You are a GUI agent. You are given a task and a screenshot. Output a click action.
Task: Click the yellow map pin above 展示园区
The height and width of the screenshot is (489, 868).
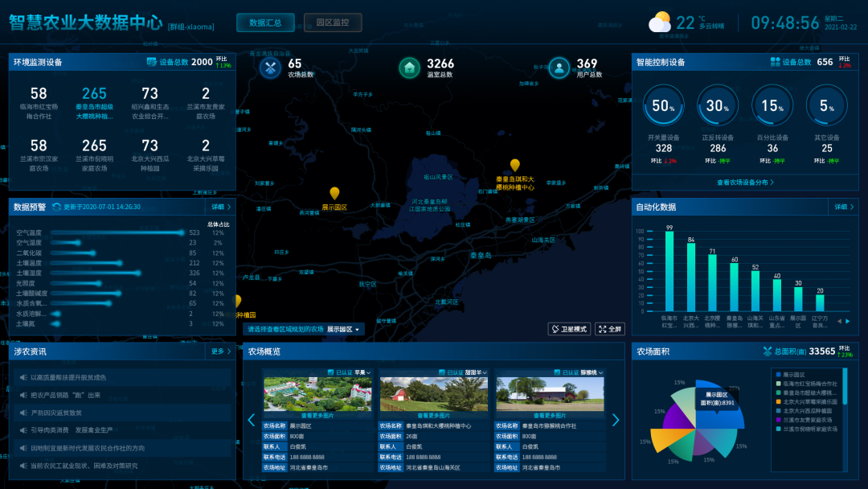(334, 193)
